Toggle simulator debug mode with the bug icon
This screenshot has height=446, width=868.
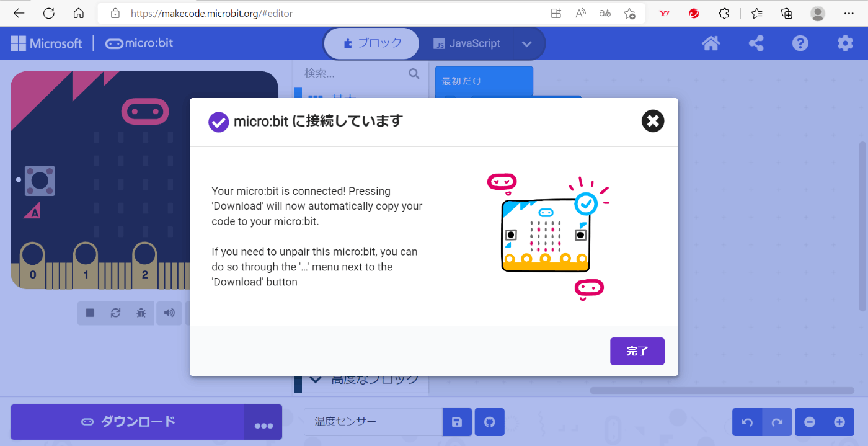pos(141,313)
